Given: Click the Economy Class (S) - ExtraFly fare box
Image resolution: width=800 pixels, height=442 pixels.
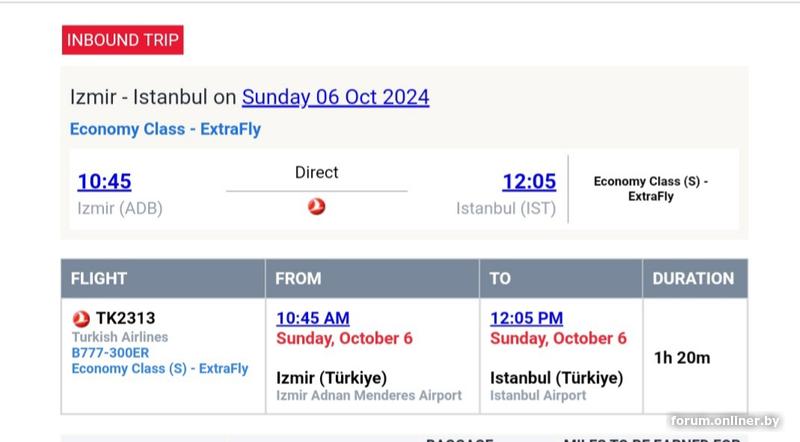Looking at the screenshot, I should pos(650,189).
